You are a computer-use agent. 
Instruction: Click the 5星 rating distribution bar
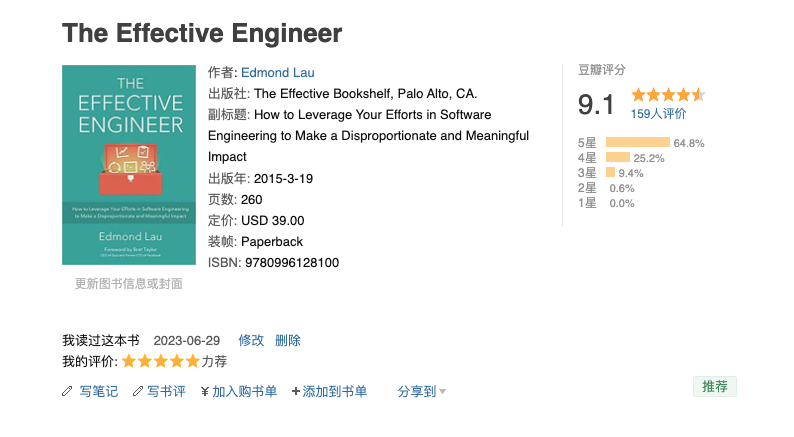pyautogui.click(x=637, y=143)
